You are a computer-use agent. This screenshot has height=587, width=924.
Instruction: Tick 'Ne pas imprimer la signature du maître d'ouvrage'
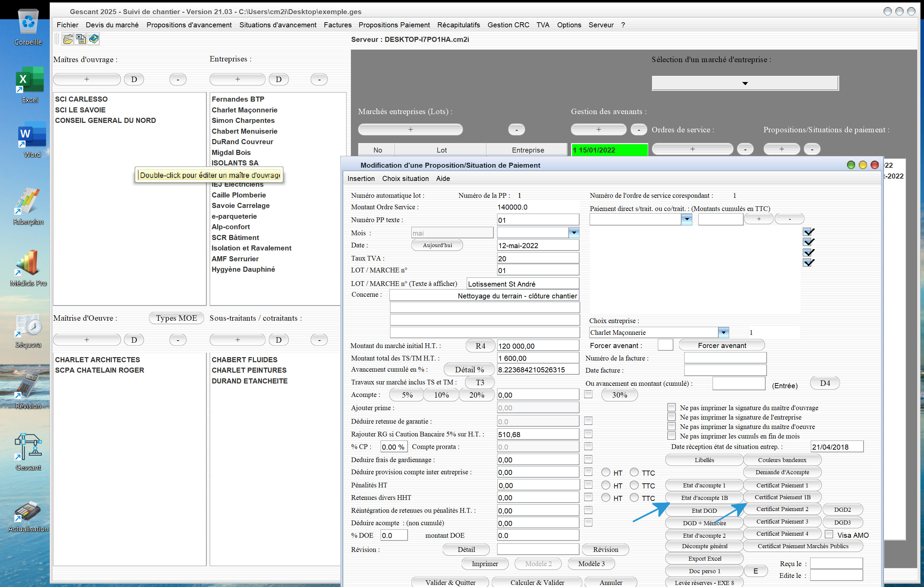pyautogui.click(x=671, y=407)
